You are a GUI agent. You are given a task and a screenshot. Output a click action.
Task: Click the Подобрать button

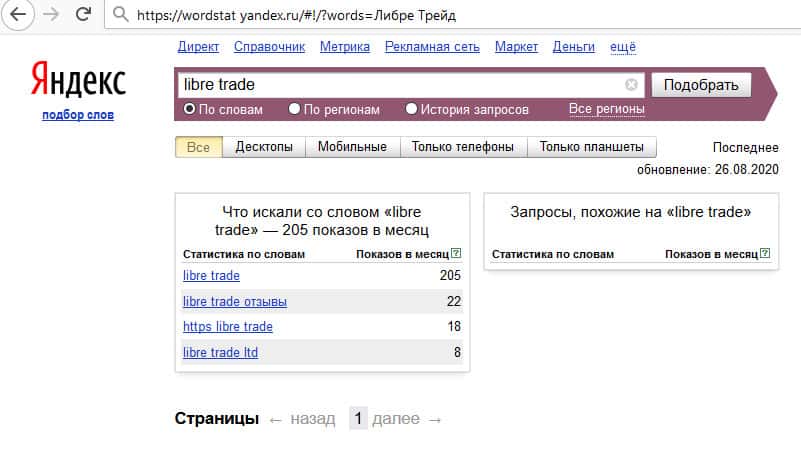pos(701,85)
